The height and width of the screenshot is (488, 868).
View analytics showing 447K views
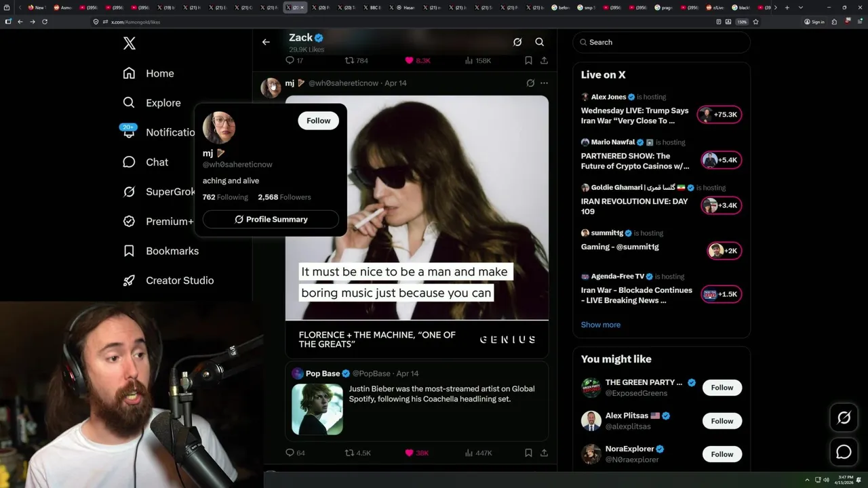tap(469, 453)
